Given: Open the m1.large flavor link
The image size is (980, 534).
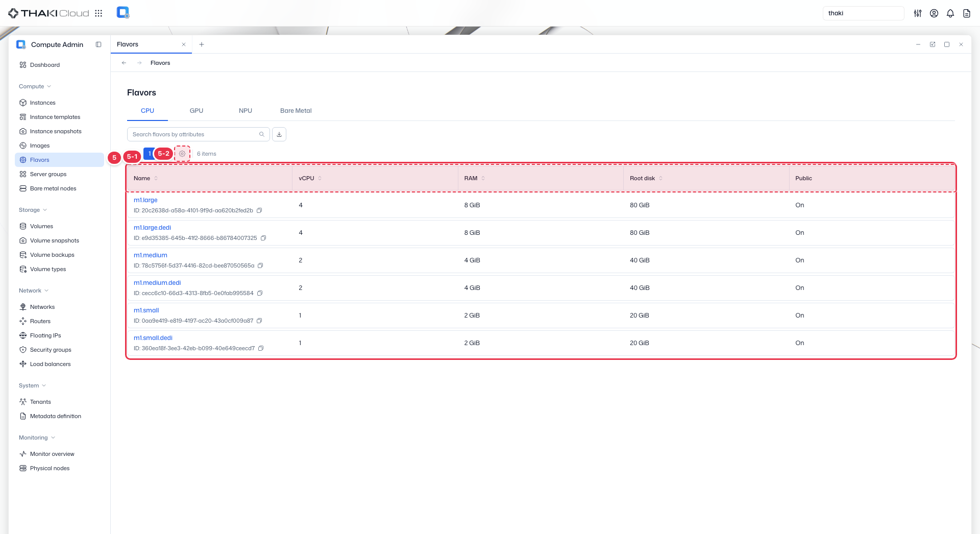Looking at the screenshot, I should (145, 200).
